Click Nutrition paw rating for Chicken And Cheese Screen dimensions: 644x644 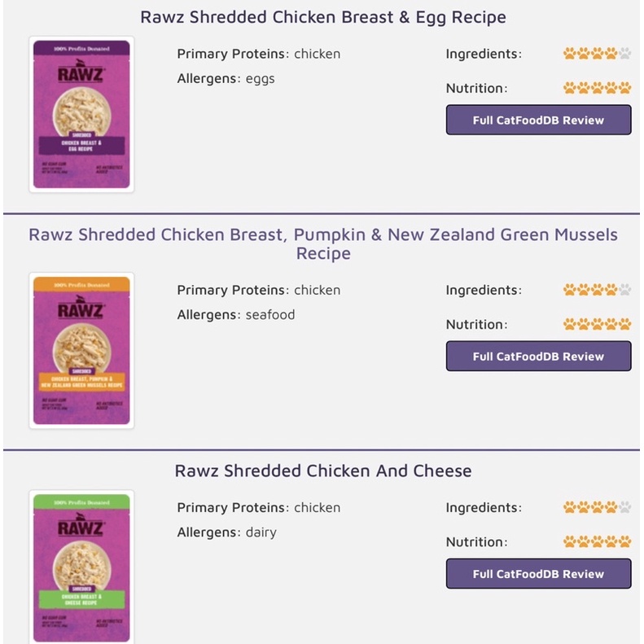(597, 541)
